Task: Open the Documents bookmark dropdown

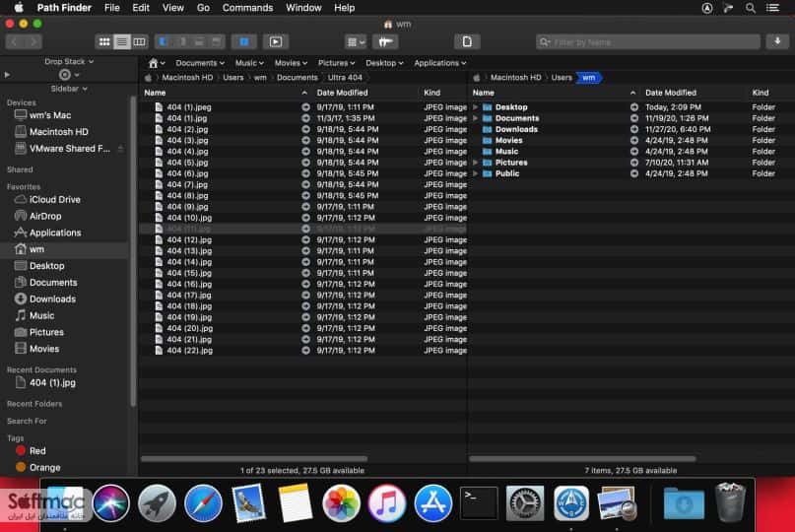Action: coord(200,63)
